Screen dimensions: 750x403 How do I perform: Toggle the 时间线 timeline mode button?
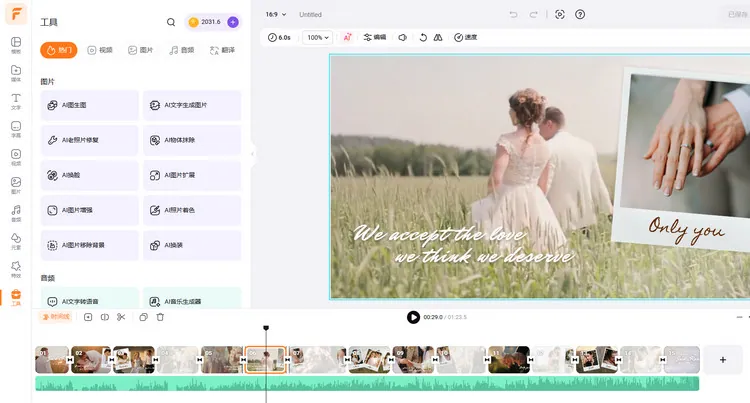click(55, 317)
